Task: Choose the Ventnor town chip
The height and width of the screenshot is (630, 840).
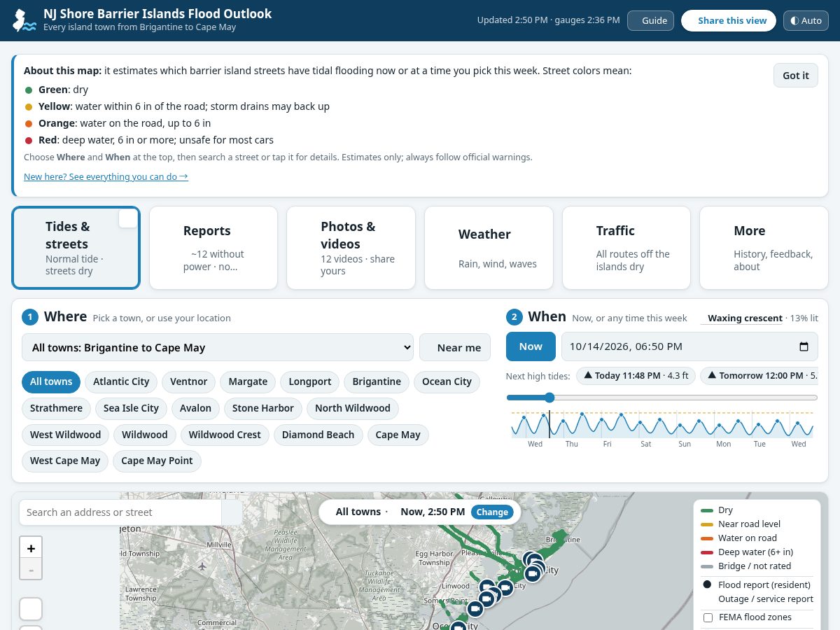Action: pos(189,381)
